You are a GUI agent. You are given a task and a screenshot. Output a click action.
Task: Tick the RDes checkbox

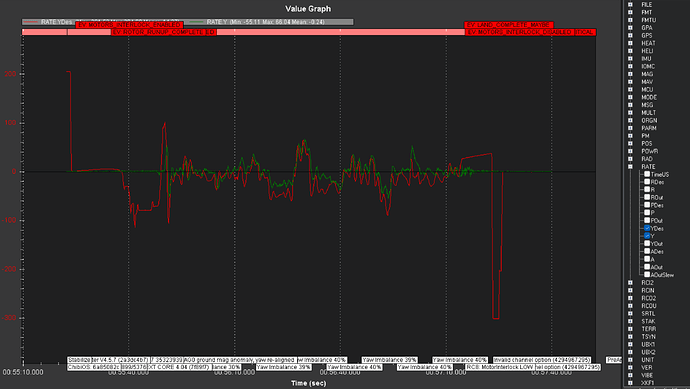pos(647,182)
